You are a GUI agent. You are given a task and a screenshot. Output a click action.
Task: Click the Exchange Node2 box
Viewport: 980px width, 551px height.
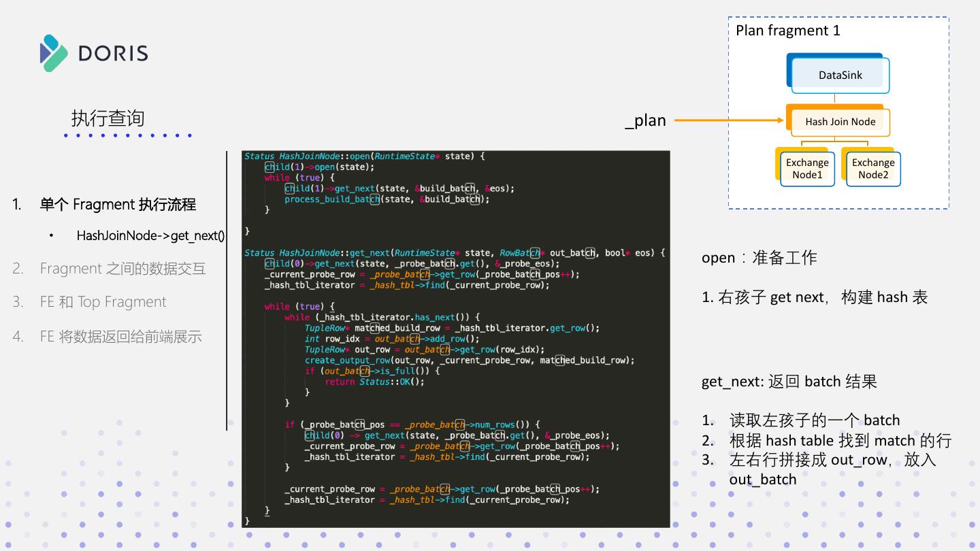[x=873, y=169]
